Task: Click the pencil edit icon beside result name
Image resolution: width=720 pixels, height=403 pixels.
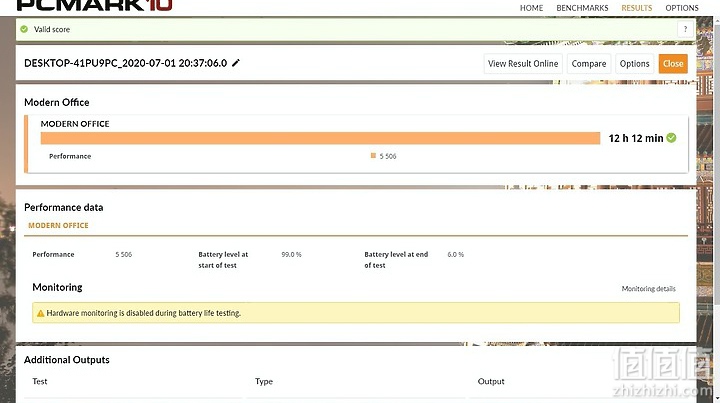Action: point(236,63)
